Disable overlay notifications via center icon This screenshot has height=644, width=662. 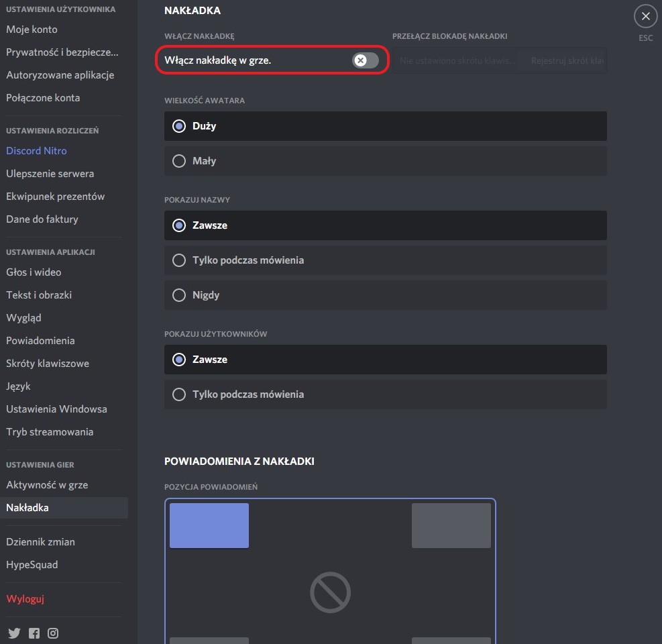coord(330,592)
